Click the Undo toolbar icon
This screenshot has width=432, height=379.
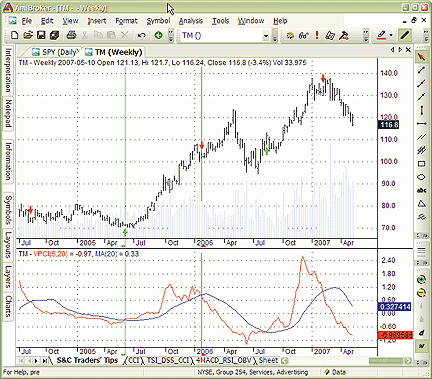(x=141, y=35)
